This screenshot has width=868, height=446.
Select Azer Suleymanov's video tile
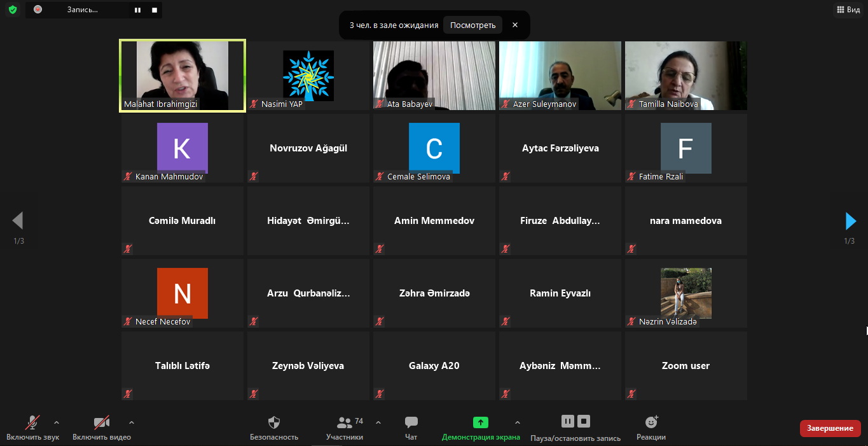click(560, 76)
